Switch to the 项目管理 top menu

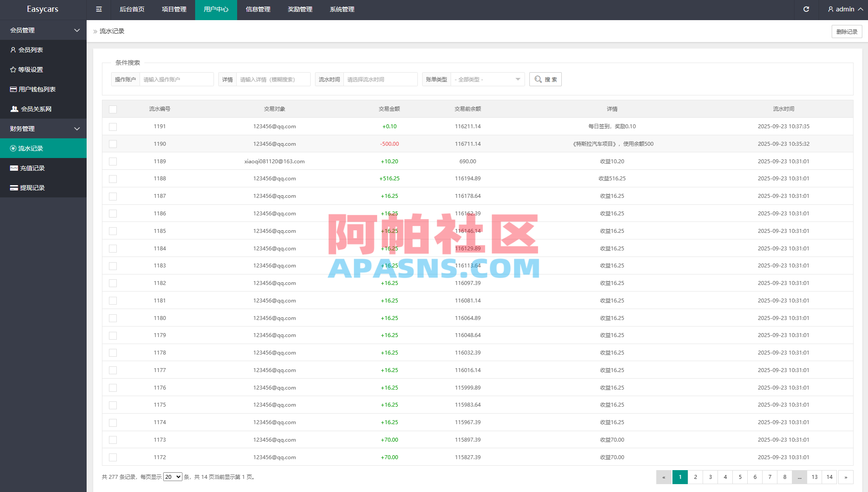coord(174,9)
